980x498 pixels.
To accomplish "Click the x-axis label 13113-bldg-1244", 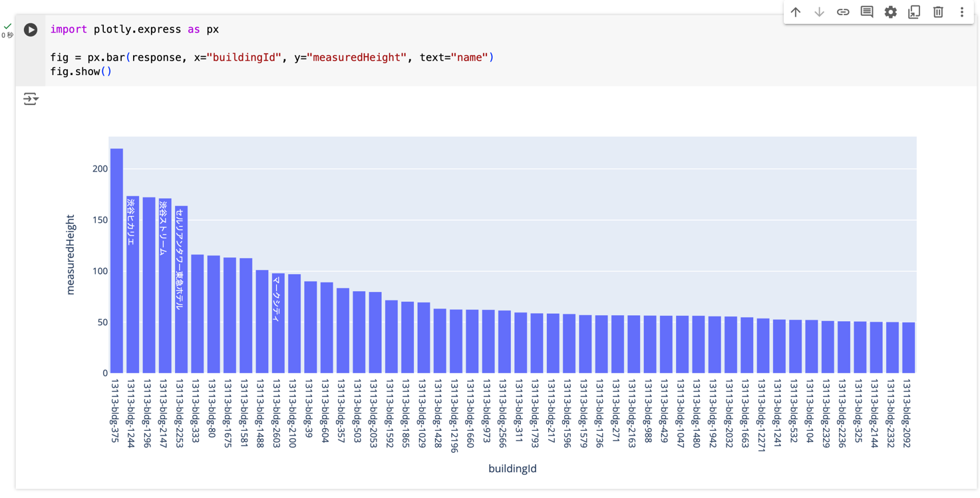I will point(131,414).
